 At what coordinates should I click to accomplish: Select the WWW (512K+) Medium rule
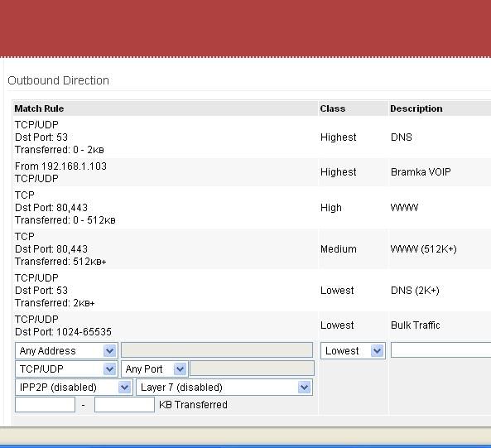click(x=252, y=249)
